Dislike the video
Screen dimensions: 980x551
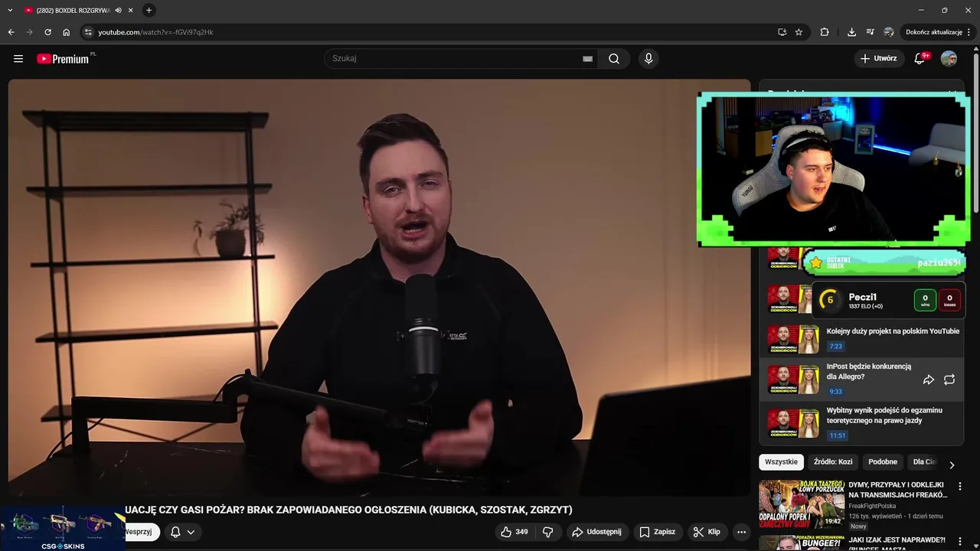pyautogui.click(x=548, y=532)
